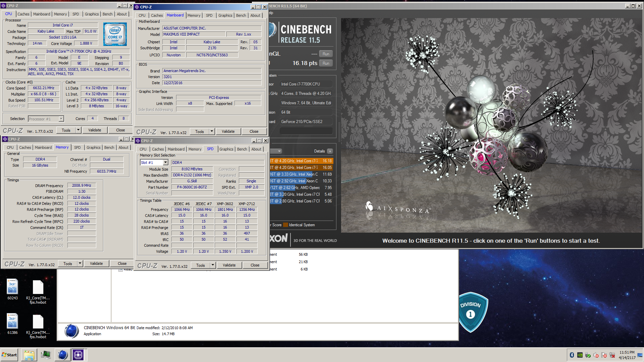Select SPD tab in the Memory window
Screen dimensions: 644x362
click(77, 147)
